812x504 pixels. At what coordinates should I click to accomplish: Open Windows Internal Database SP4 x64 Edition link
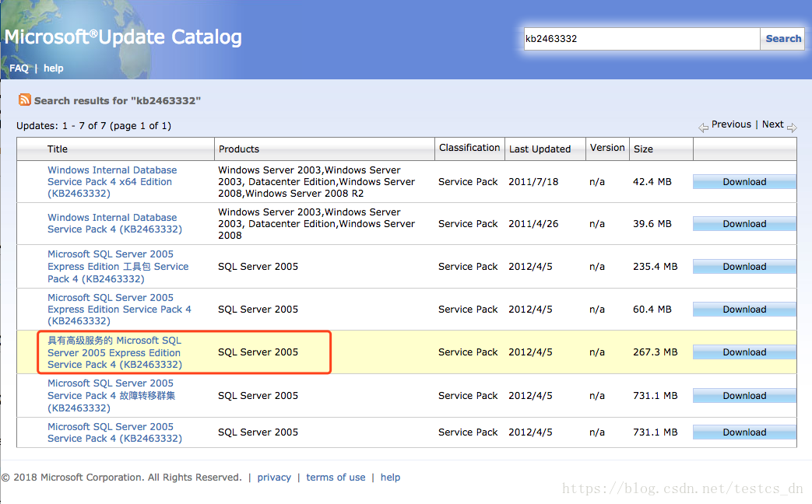click(x=112, y=182)
